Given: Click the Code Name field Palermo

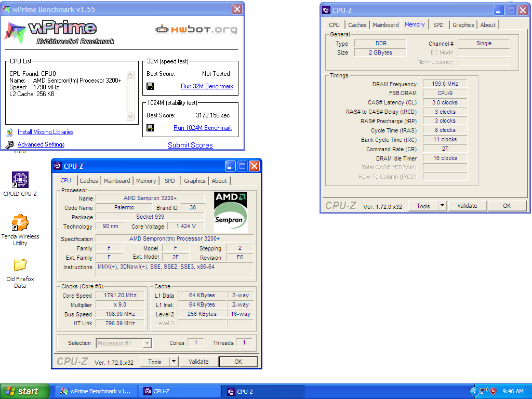Looking at the screenshot, I should 124,207.
